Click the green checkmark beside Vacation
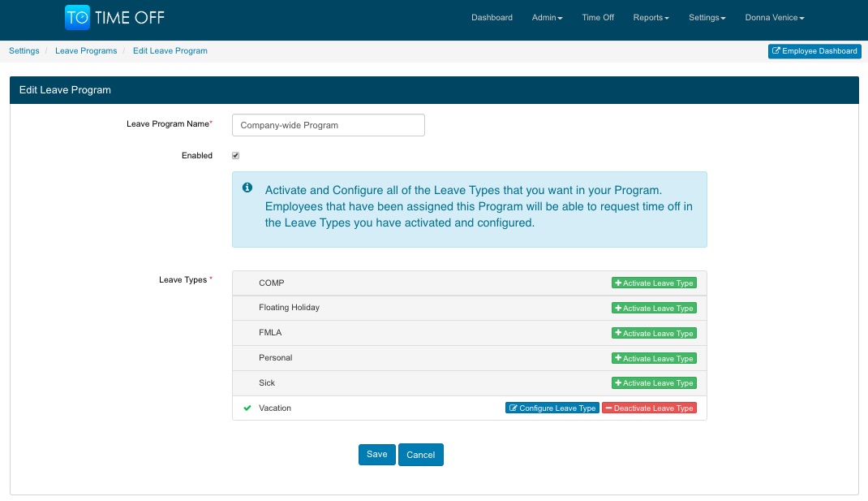The height and width of the screenshot is (501, 868). [x=247, y=408]
